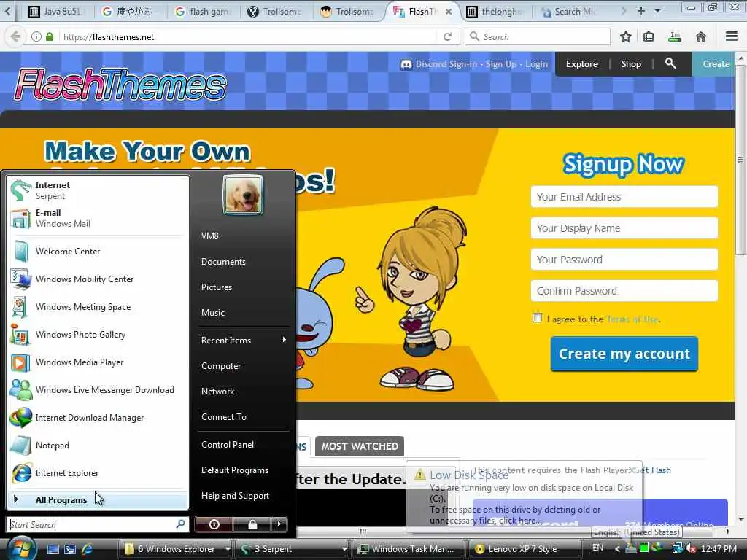
Task: Open Pictures from Start menu
Action: click(x=243, y=287)
